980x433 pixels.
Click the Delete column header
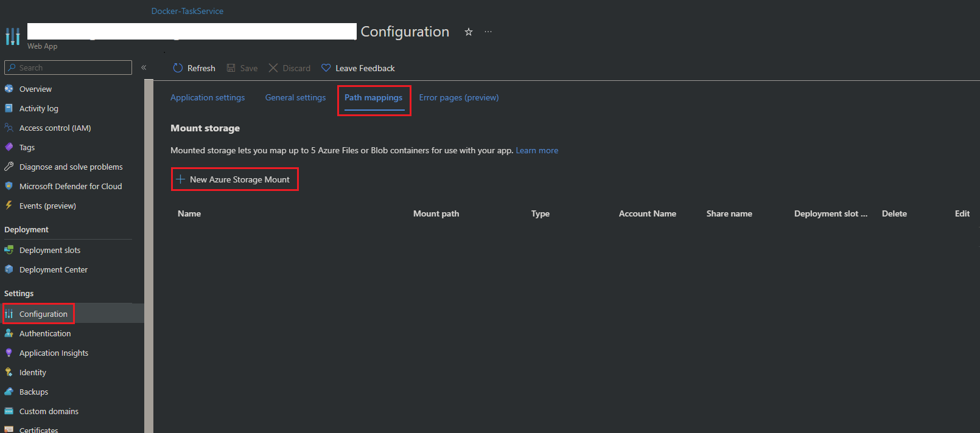coord(894,213)
